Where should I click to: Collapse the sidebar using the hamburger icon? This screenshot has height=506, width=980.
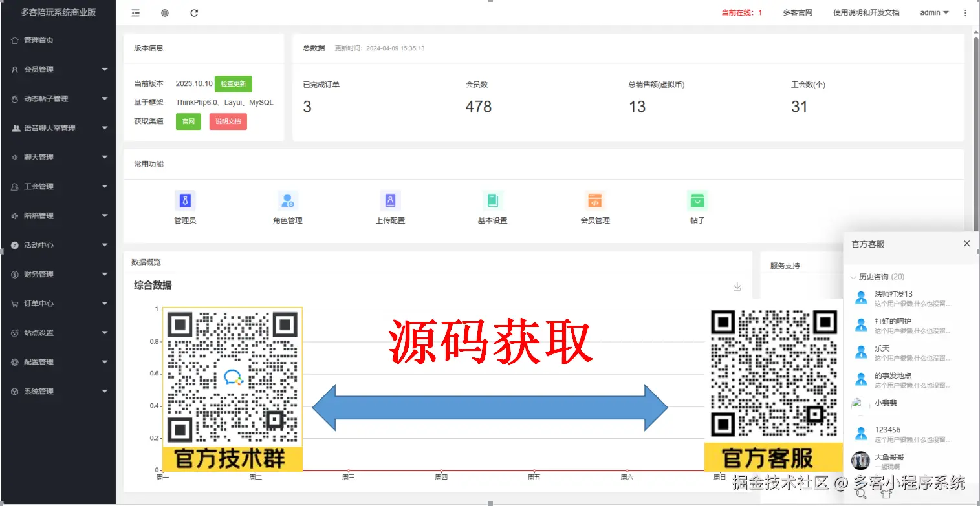tap(135, 12)
